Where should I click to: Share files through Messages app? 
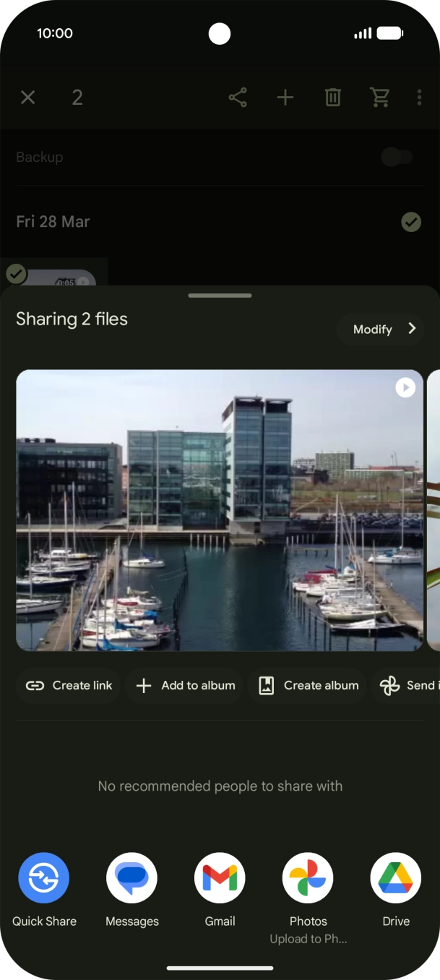pyautogui.click(x=132, y=878)
